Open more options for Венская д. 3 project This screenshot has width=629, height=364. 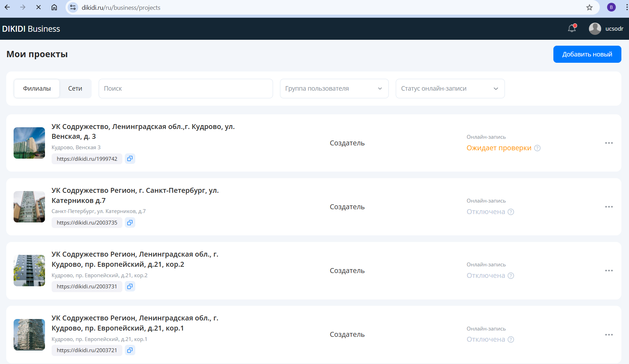tap(609, 143)
